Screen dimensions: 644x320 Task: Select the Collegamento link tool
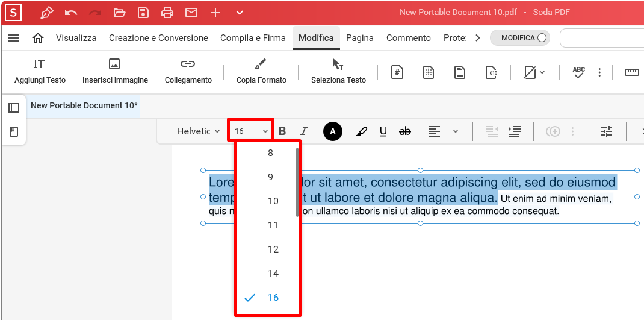point(188,64)
